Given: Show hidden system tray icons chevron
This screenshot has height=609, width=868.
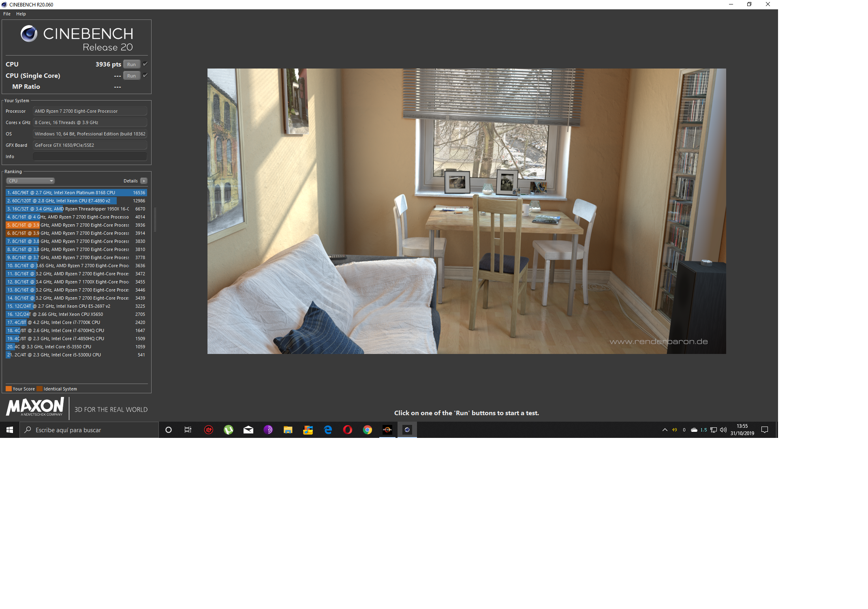Looking at the screenshot, I should [x=665, y=430].
